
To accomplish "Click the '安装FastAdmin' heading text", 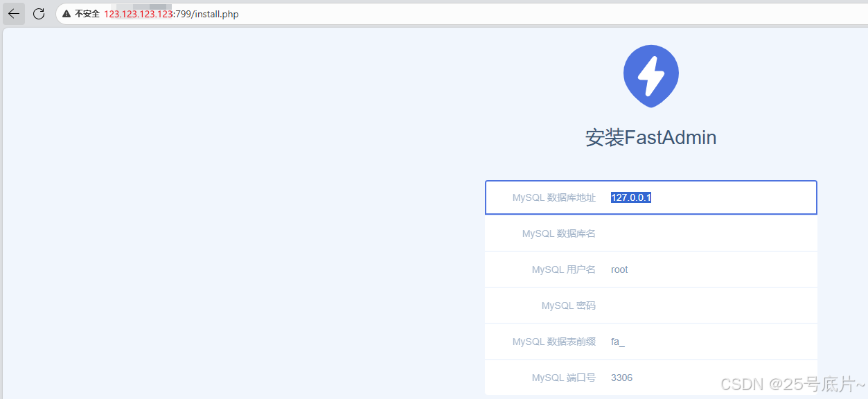I will click(x=651, y=137).
